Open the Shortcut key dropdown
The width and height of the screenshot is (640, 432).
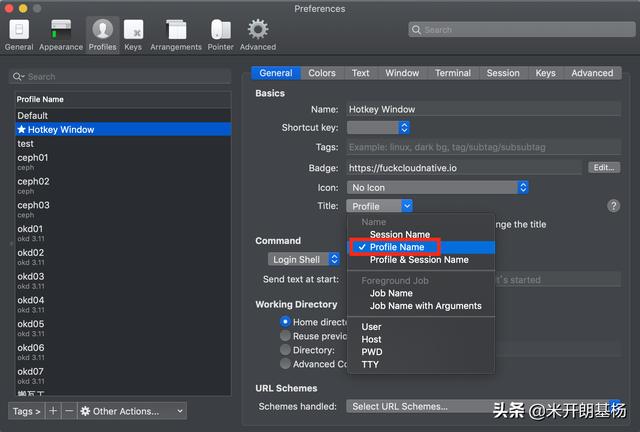[378, 127]
